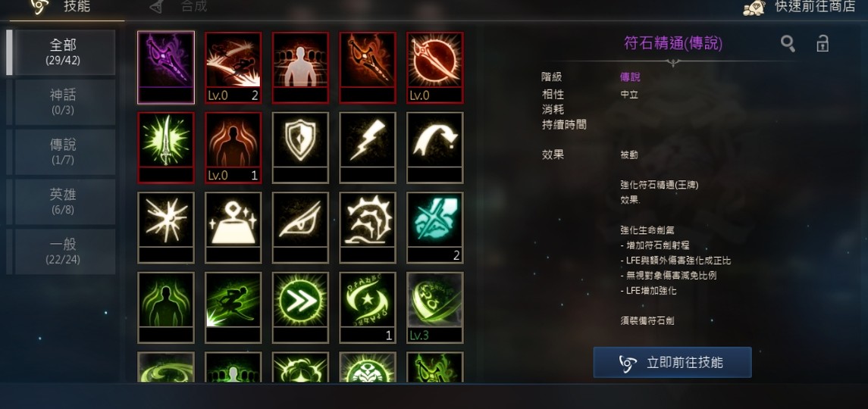Open the magnifier search icon
Screen dimensions: 868x409
[x=788, y=44]
